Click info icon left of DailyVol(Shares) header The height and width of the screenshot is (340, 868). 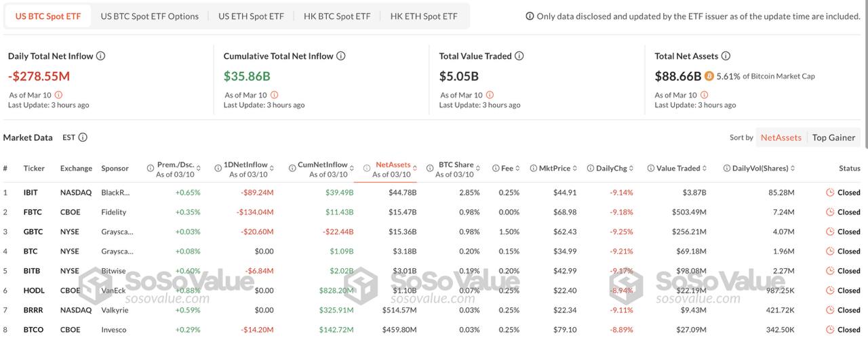click(x=727, y=168)
